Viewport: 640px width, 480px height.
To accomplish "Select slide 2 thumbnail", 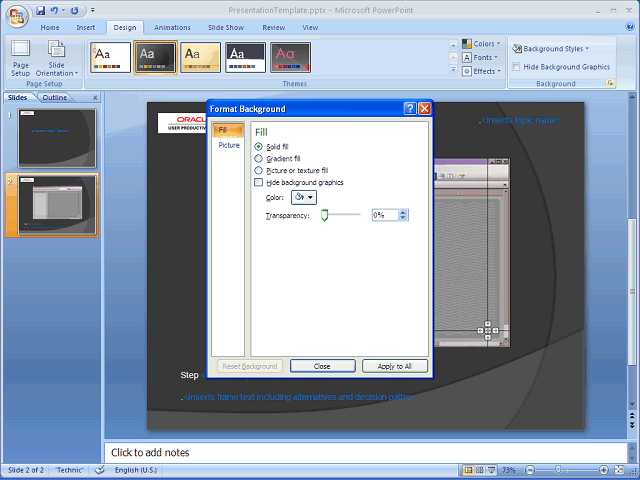I will (x=57, y=205).
